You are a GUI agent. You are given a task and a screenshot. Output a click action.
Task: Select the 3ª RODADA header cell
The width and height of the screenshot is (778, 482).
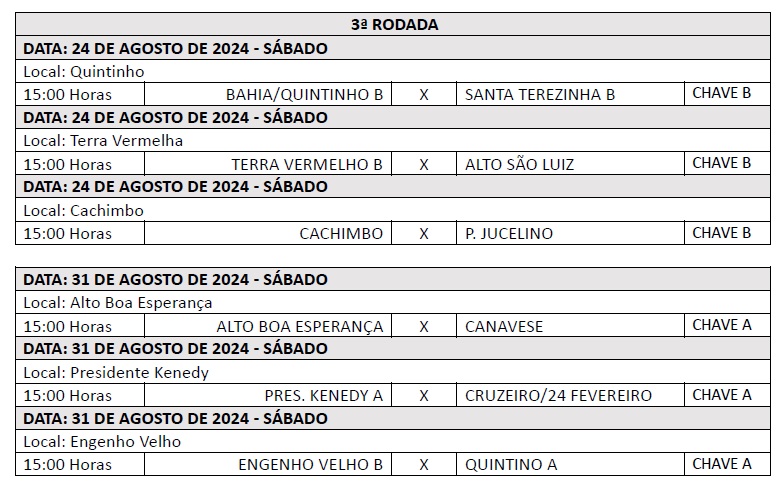pyautogui.click(x=393, y=24)
